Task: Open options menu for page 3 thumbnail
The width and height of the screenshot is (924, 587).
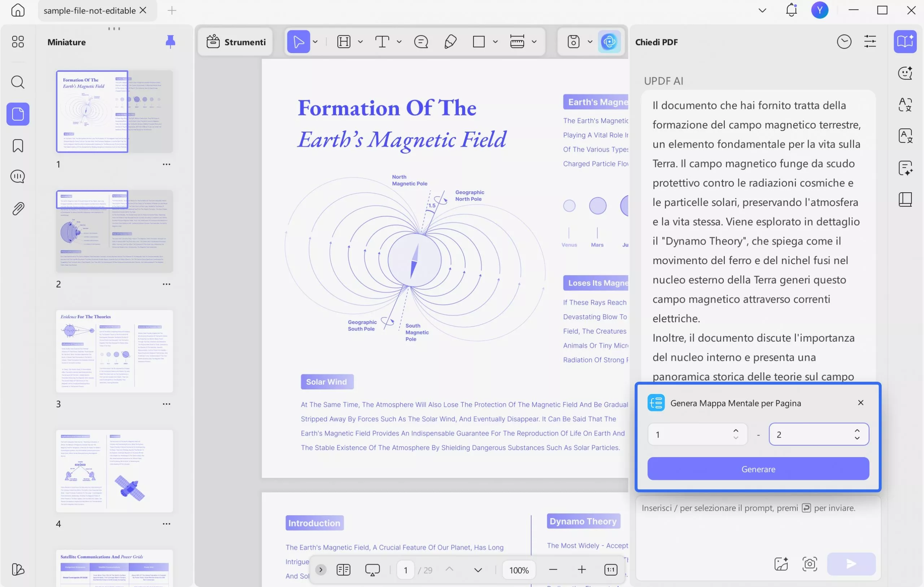Action: click(166, 404)
